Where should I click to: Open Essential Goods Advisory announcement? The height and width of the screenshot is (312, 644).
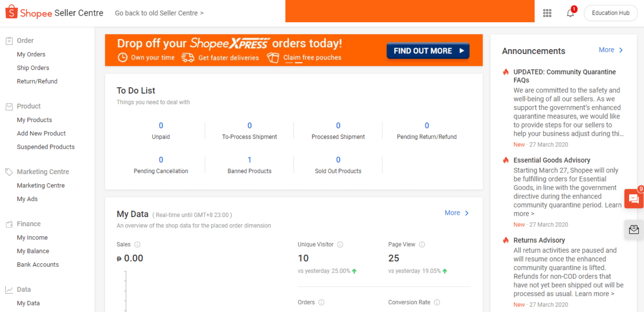tap(552, 160)
